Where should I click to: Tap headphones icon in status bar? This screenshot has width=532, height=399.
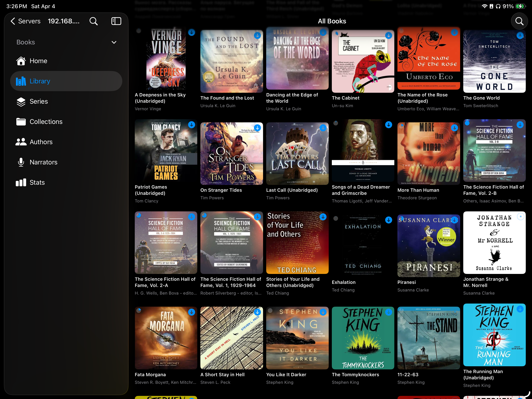tap(498, 6)
